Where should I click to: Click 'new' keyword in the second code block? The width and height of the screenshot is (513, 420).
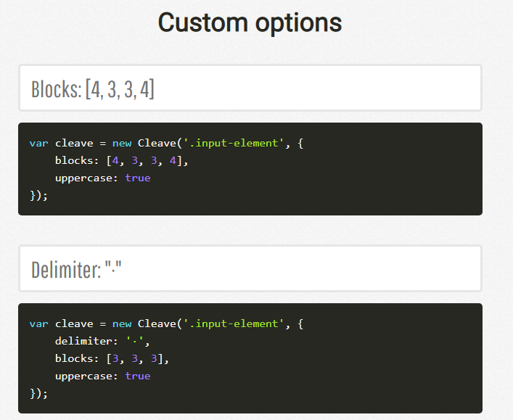[122, 324]
